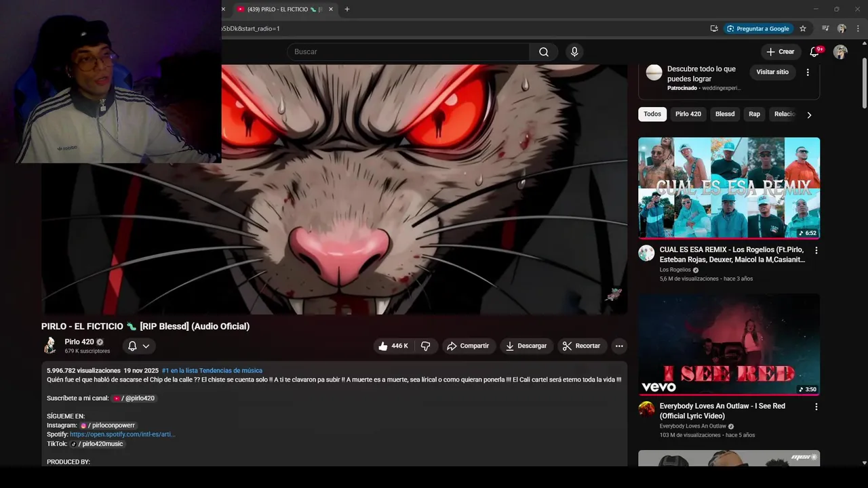Screen dimensions: 868x488
Task: Click Everybody Loves An Outlaw channel name
Action: pyautogui.click(x=693, y=426)
